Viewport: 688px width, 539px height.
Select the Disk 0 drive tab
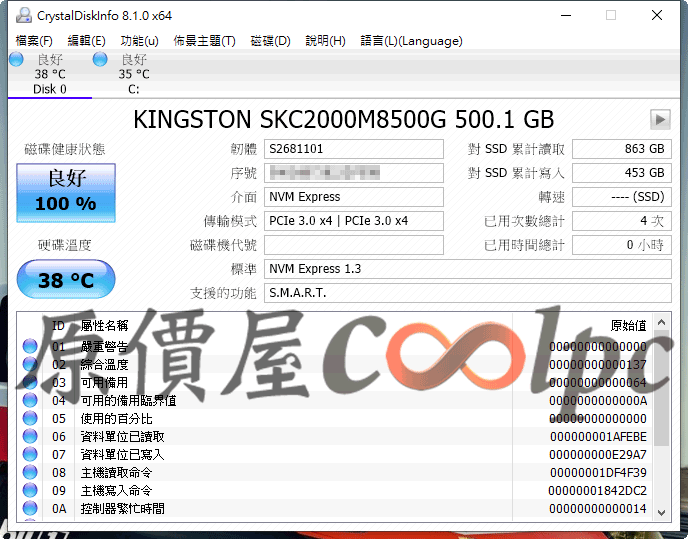[50, 74]
